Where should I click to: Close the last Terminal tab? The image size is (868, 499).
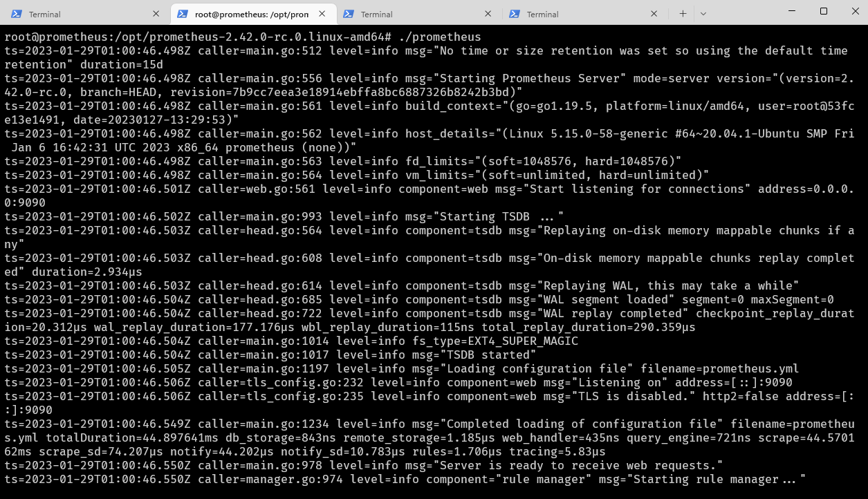[653, 13]
